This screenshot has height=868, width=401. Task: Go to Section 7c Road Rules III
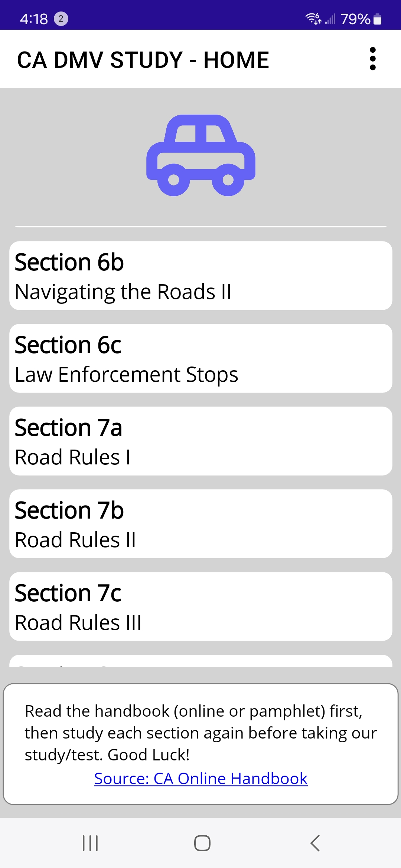click(200, 606)
